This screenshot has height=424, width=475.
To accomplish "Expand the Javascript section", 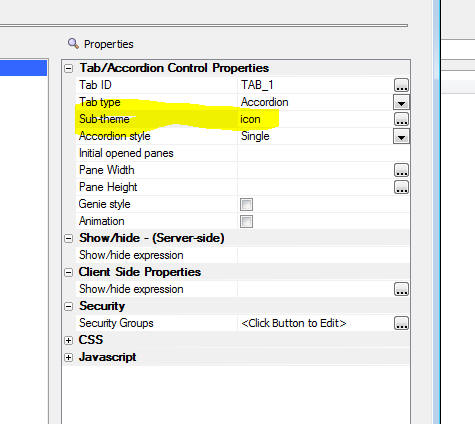I will point(69,357).
